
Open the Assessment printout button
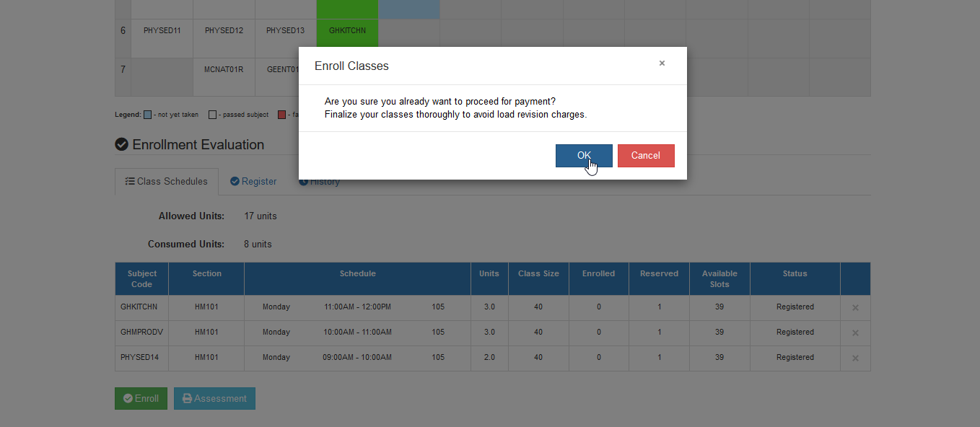click(x=214, y=398)
